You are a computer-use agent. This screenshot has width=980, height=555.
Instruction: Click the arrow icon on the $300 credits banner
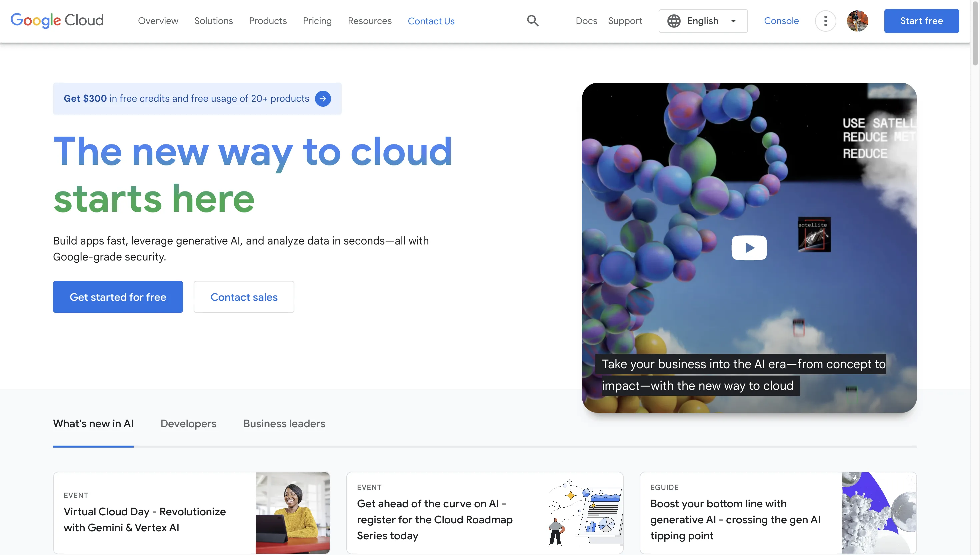coord(323,98)
